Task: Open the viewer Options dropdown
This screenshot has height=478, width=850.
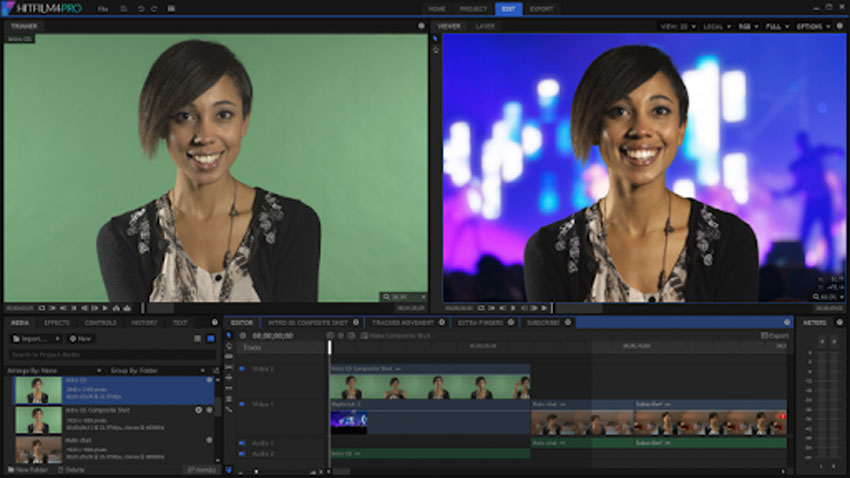Action: [x=809, y=26]
